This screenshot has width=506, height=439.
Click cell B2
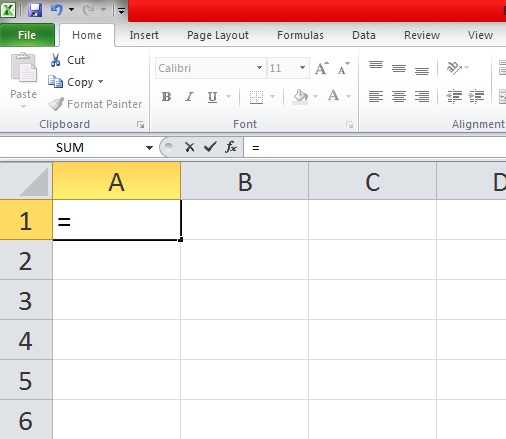point(245,260)
